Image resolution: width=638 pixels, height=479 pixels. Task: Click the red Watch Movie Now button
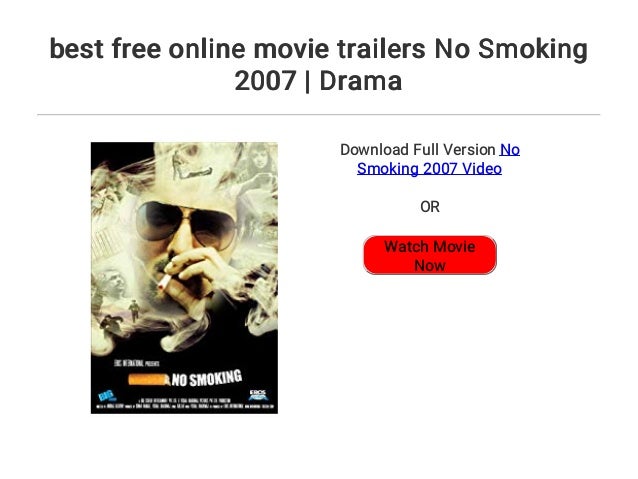430,255
